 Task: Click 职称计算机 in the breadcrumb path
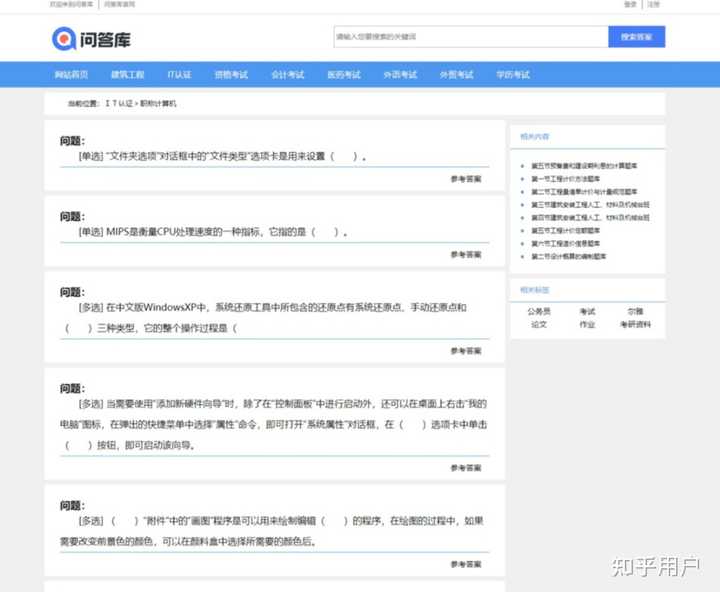[158, 103]
